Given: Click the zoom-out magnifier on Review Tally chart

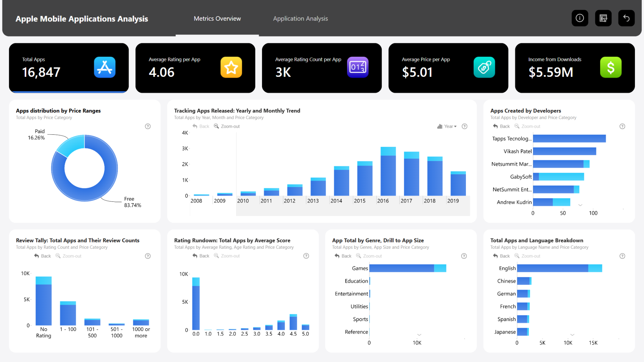Looking at the screenshot, I should coord(58,256).
